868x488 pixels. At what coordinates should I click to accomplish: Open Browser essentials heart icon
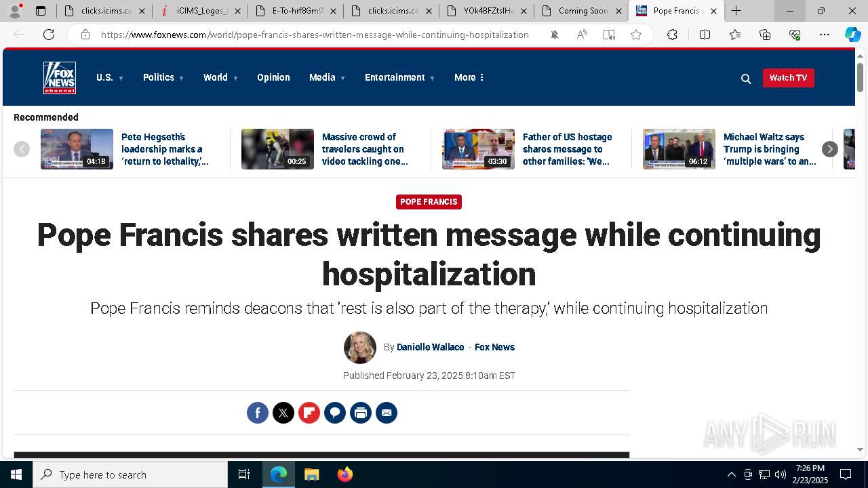(795, 35)
